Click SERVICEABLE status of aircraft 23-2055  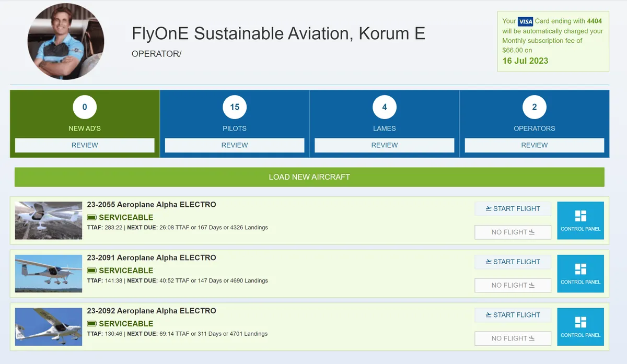(x=126, y=218)
